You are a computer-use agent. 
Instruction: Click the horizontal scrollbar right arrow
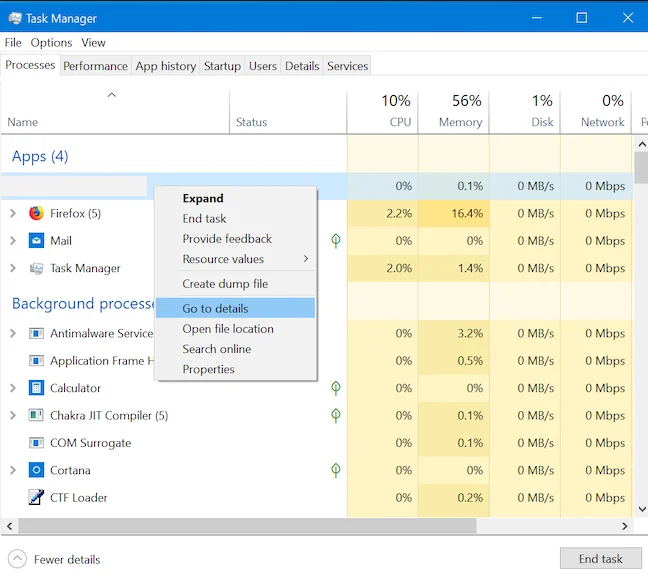624,526
